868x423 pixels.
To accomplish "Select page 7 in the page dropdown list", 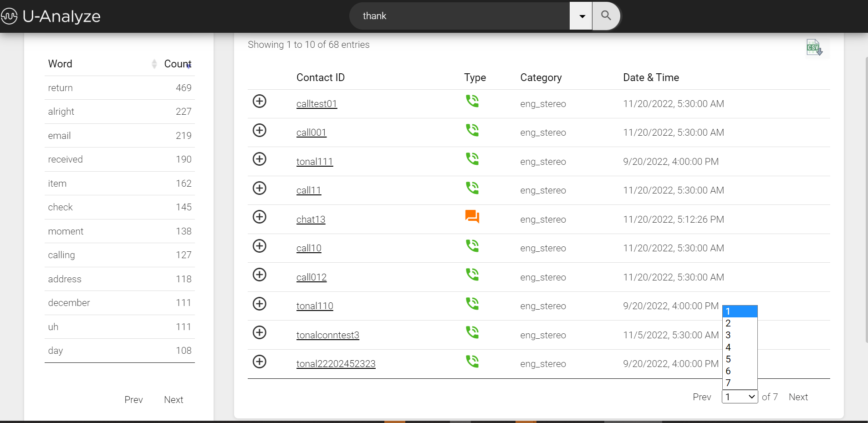I will (740, 383).
